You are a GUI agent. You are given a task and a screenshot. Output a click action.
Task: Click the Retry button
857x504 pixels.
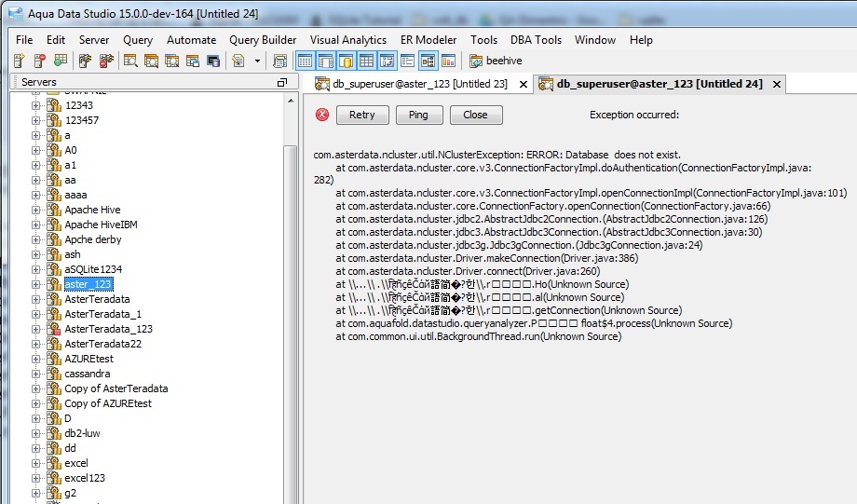[x=362, y=115]
